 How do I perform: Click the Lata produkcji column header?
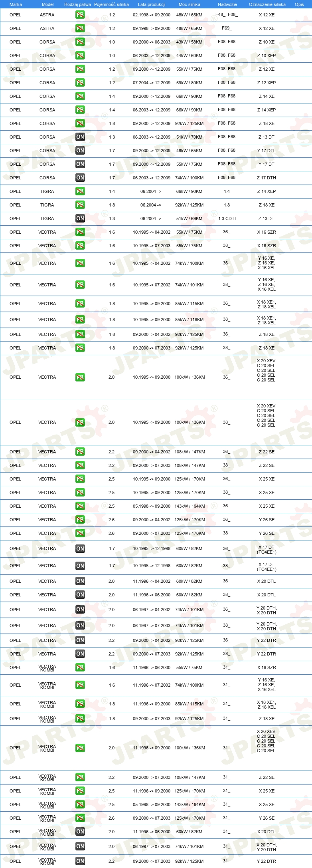(152, 4)
